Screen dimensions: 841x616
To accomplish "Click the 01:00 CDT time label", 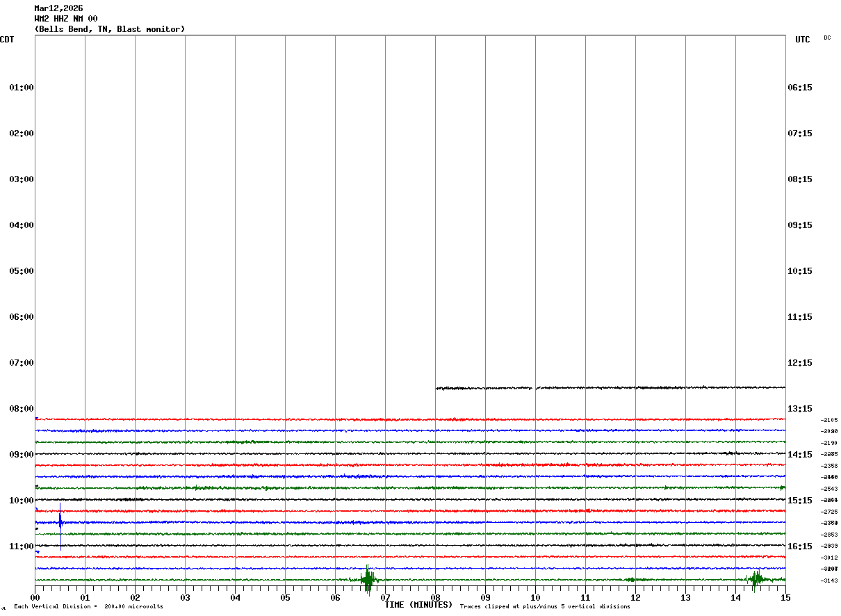I will tap(22, 88).
